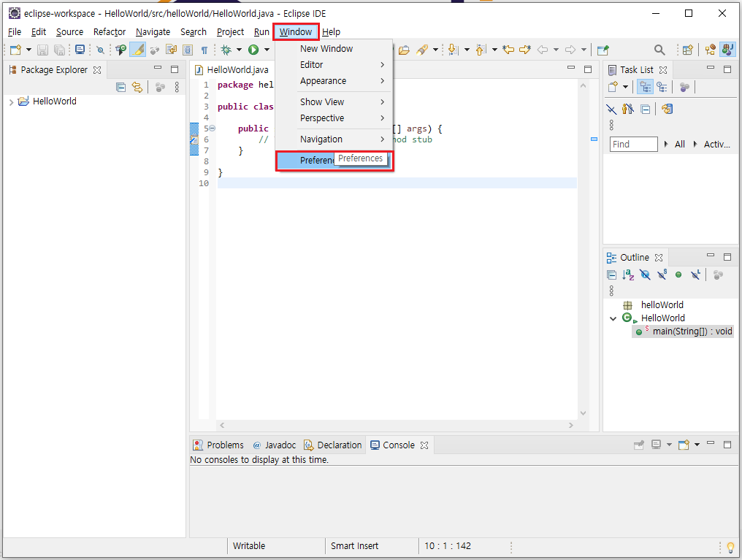The width and height of the screenshot is (742, 560).
Task: Click the editor vertical scrollbar down arrow
Action: click(583, 413)
